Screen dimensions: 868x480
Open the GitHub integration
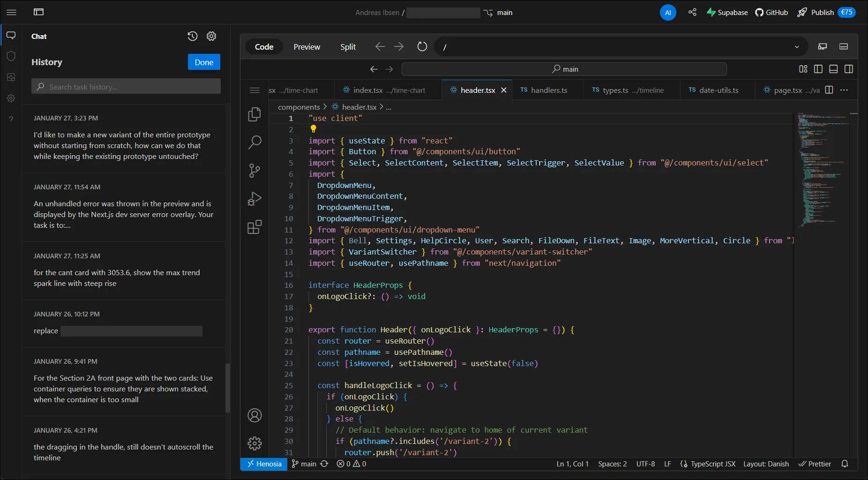tap(771, 13)
